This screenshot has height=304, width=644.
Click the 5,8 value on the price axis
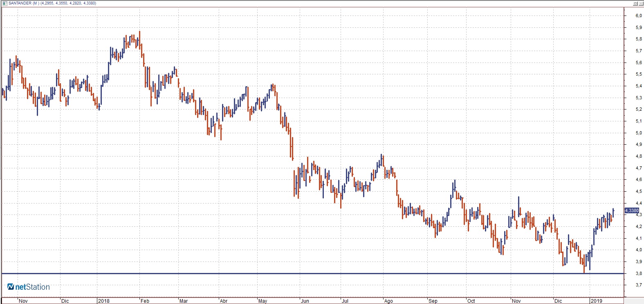[x=639, y=39]
